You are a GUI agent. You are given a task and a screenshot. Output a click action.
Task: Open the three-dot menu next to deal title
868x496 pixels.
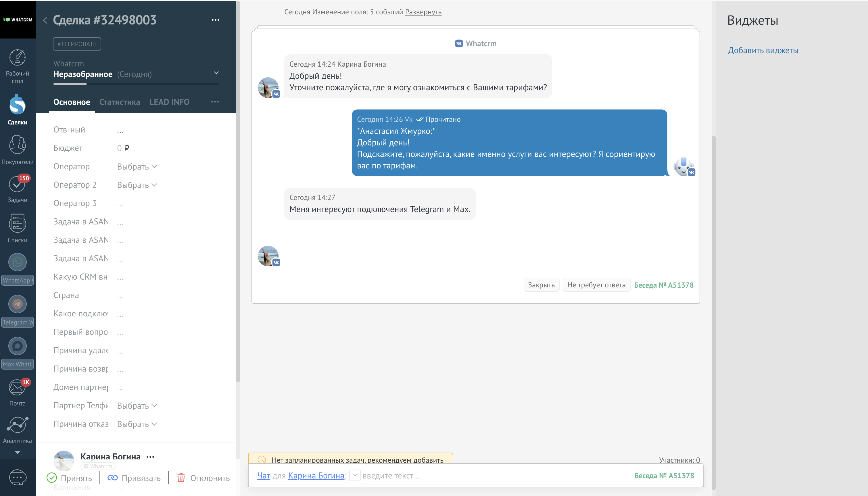pyautogui.click(x=216, y=20)
